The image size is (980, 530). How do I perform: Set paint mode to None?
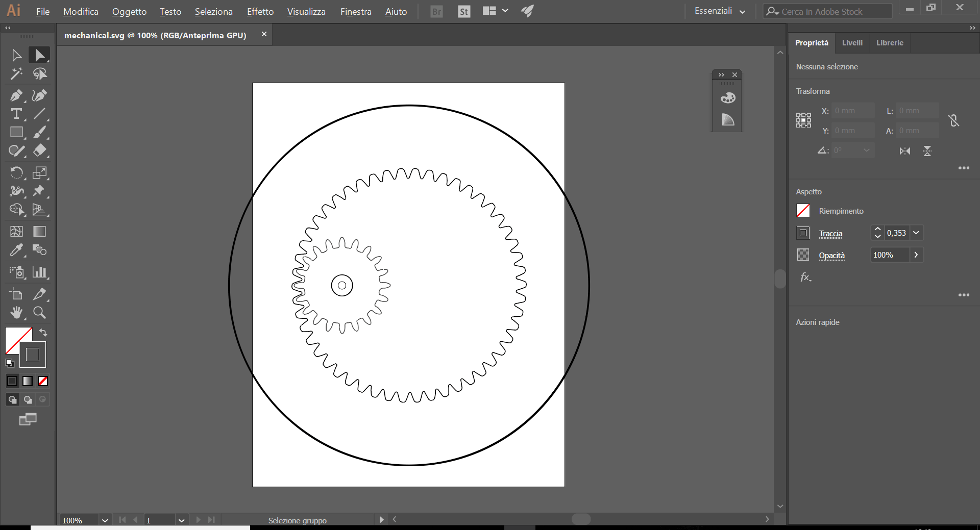(43, 381)
